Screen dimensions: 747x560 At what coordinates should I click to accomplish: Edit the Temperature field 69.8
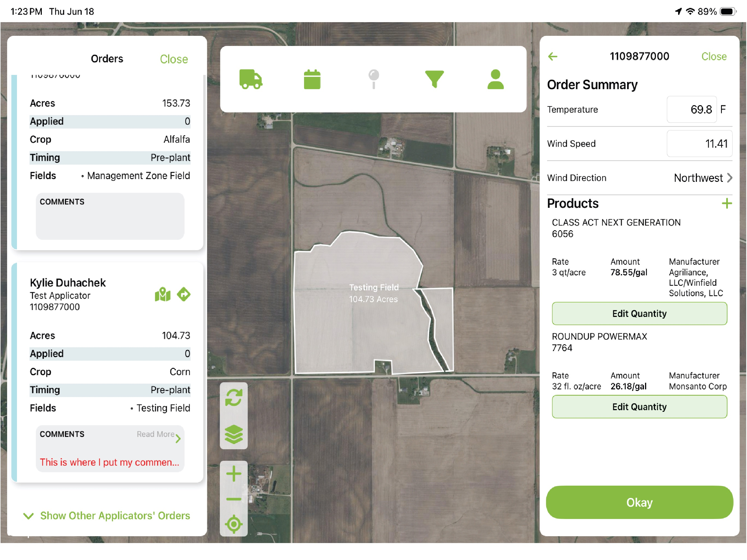pos(691,109)
